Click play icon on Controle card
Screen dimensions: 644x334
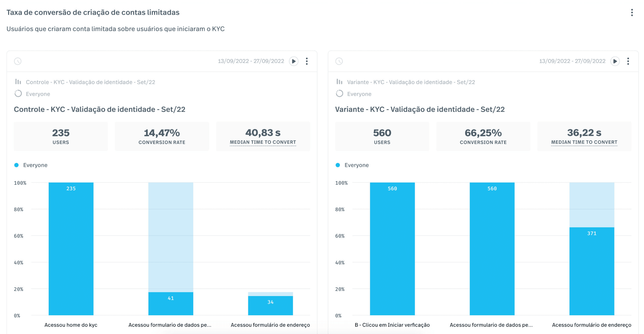(x=294, y=61)
